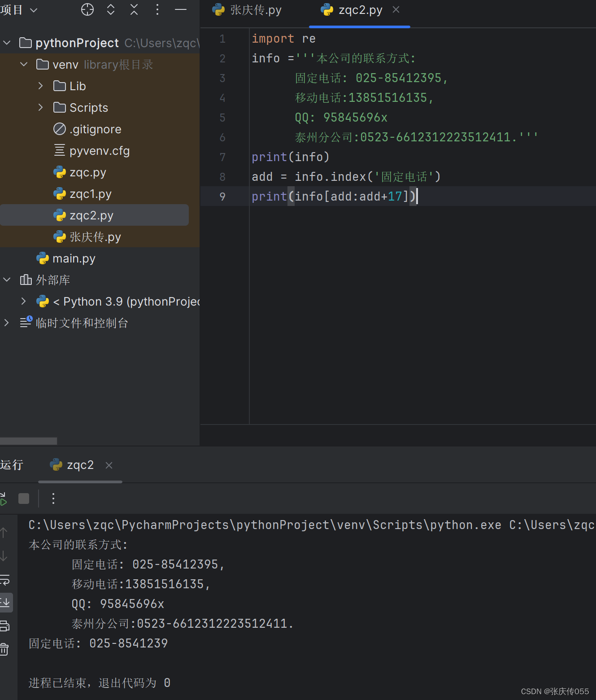Collapse all nodes in project tree

click(134, 9)
